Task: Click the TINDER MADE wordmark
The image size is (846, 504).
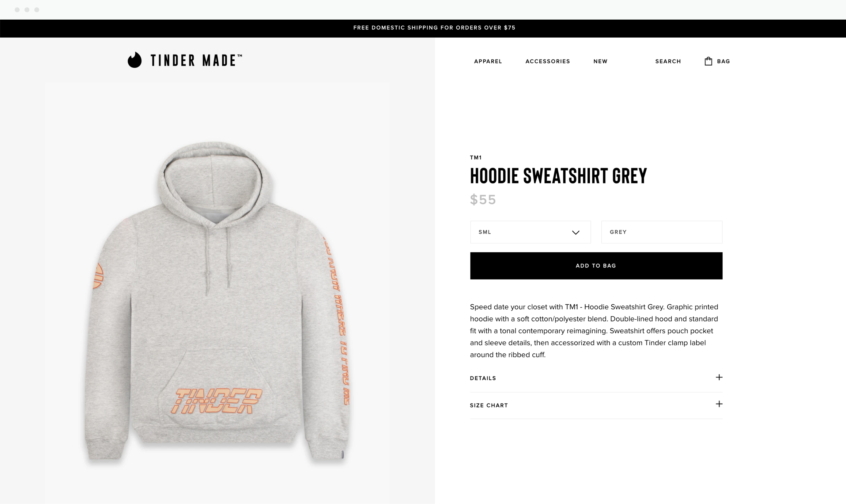Action: (196, 60)
